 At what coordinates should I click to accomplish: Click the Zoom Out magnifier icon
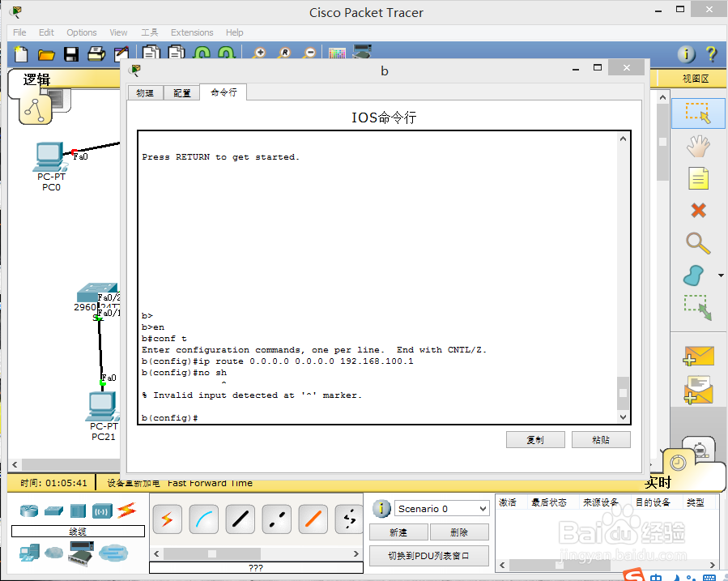pos(309,53)
